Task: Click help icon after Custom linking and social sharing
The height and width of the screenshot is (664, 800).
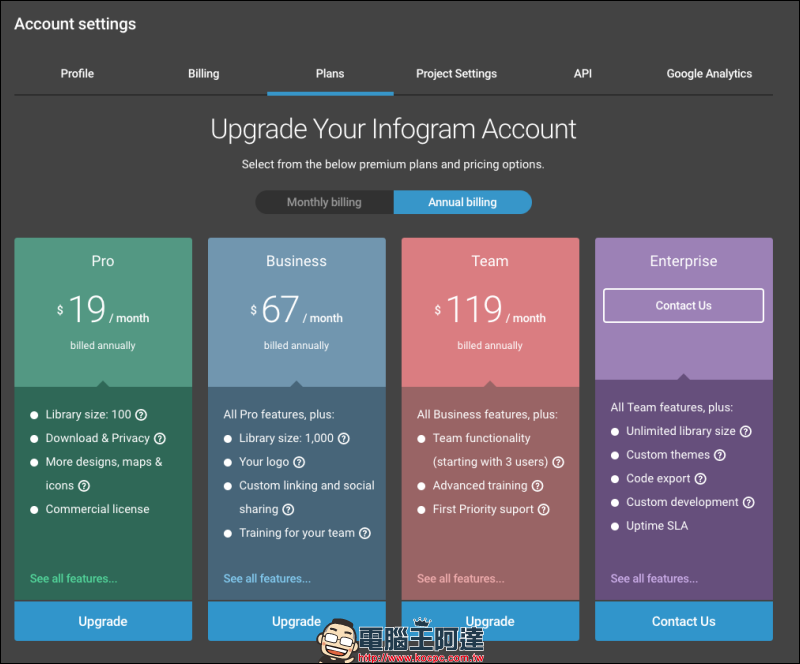Action: tap(288, 509)
